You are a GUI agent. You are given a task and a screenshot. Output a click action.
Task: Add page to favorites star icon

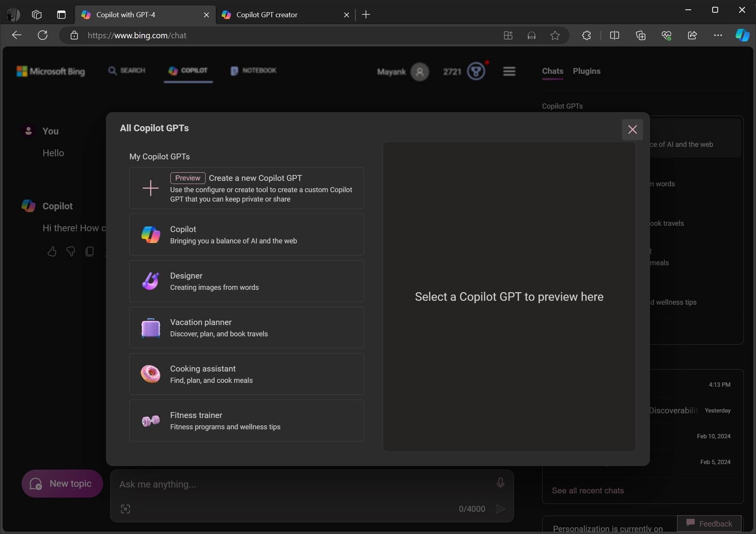pos(555,36)
